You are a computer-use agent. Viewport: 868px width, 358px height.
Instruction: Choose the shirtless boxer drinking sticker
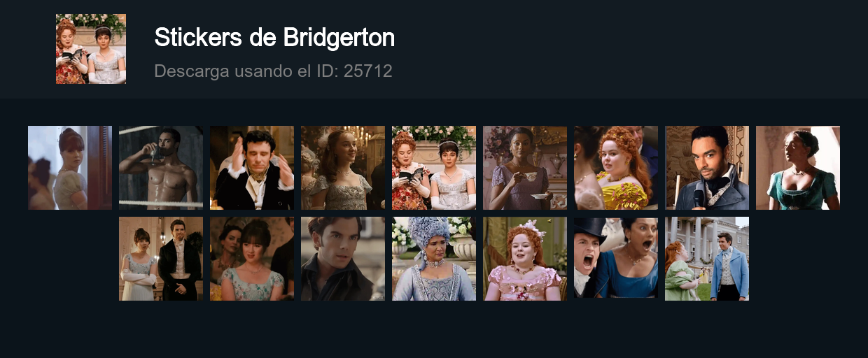161,168
